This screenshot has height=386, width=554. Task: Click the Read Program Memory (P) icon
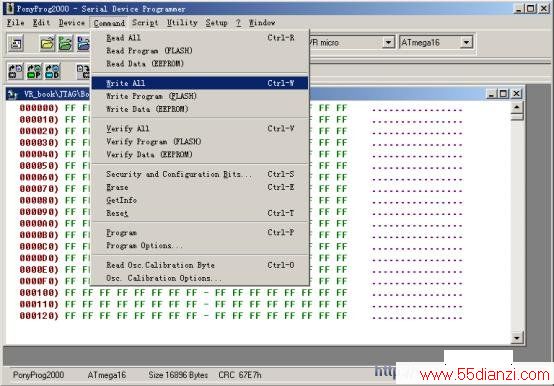pyautogui.click(x=34, y=71)
